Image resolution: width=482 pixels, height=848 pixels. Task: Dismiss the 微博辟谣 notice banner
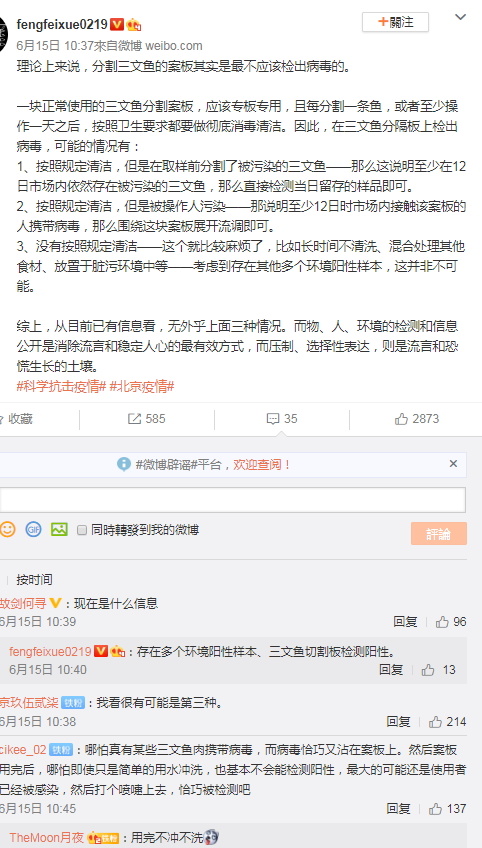pos(453,463)
